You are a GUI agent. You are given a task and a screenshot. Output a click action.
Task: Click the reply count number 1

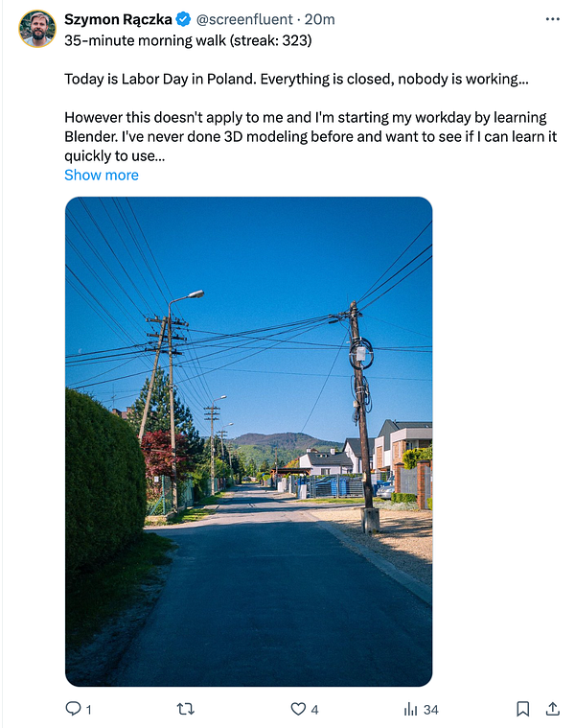tap(88, 710)
